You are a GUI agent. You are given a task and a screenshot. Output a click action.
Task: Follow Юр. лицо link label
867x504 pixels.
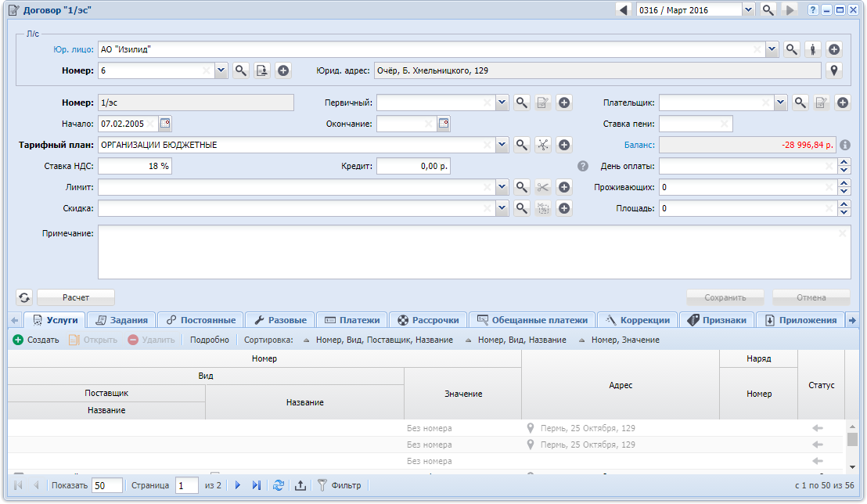click(x=74, y=49)
